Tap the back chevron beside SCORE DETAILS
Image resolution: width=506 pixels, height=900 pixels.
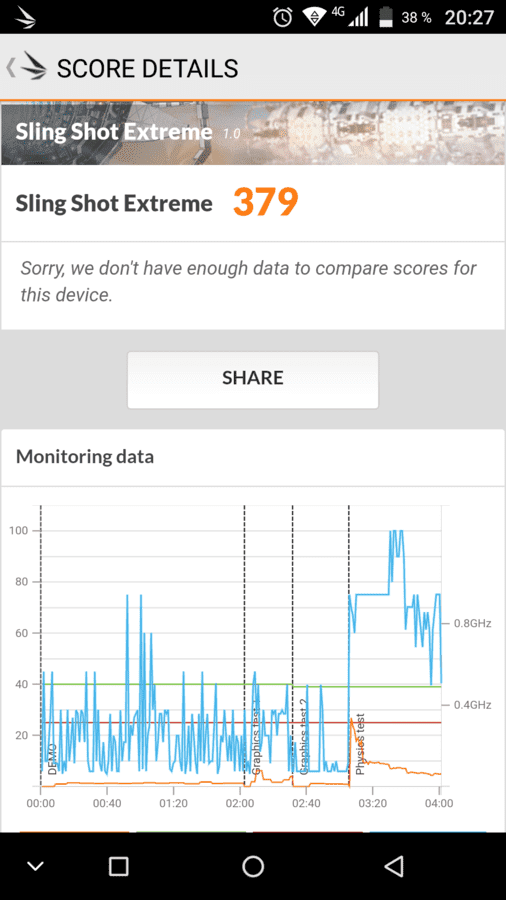tap(10, 68)
